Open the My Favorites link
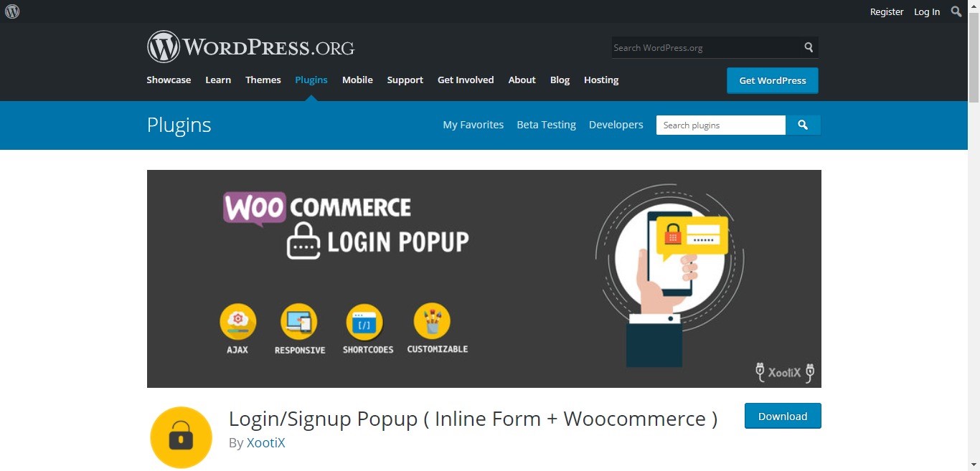The width and height of the screenshot is (980, 471). [473, 125]
